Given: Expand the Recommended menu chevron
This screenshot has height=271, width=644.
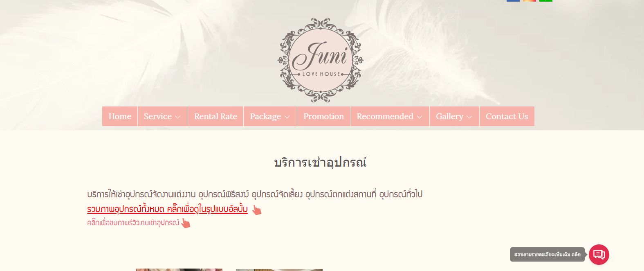Looking at the screenshot, I should point(420,117).
